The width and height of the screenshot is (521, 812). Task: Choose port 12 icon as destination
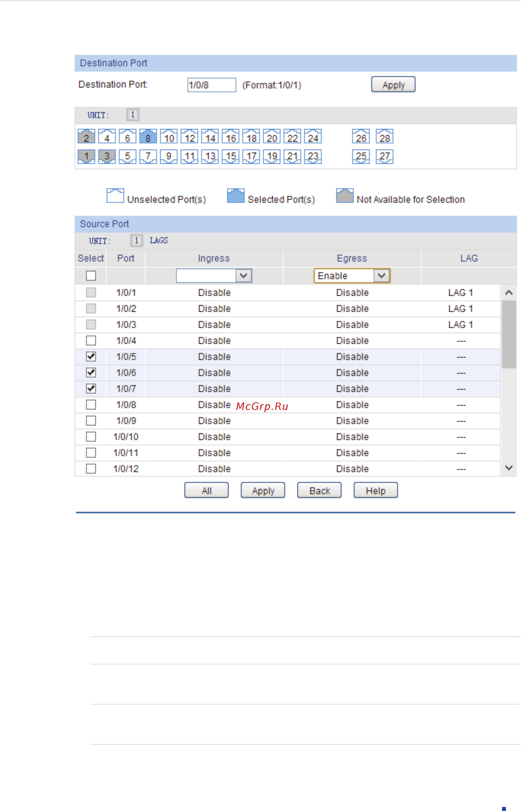click(190, 136)
